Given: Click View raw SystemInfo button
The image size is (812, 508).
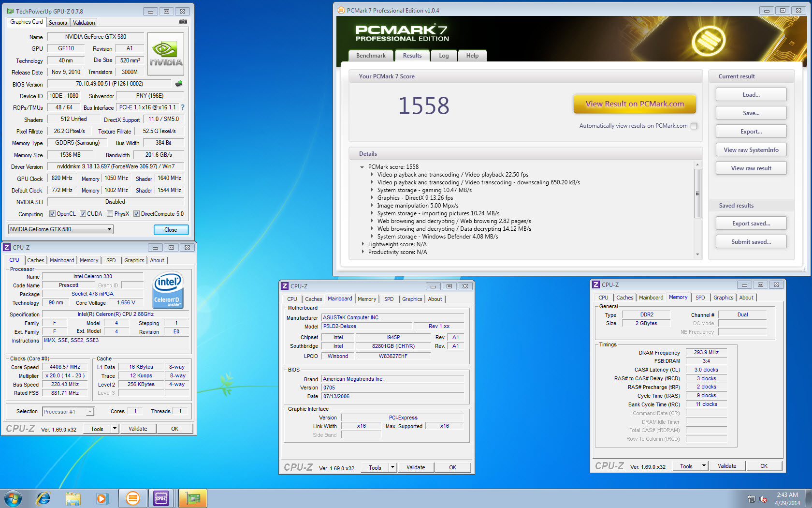Looking at the screenshot, I should (751, 150).
